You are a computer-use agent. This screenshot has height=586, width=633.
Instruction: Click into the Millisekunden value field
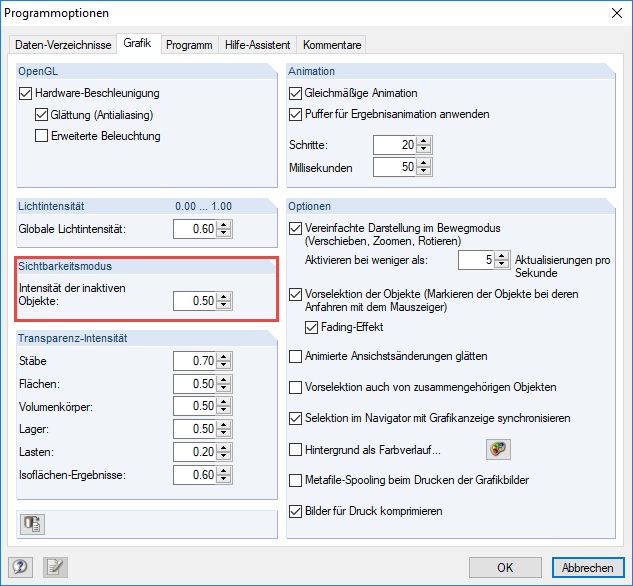395,167
